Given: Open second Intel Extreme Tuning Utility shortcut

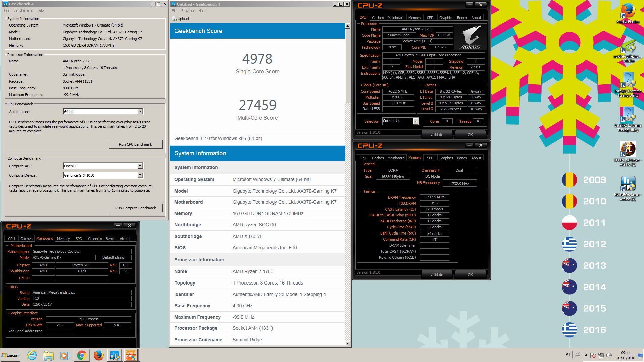Looking at the screenshot, I should click(628, 120).
